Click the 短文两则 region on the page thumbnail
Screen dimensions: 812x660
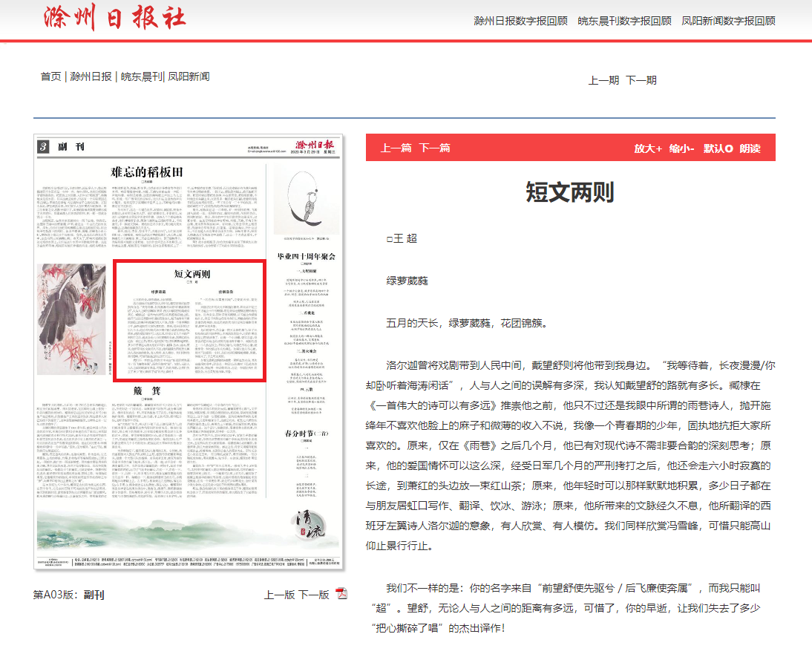pyautogui.click(x=189, y=321)
